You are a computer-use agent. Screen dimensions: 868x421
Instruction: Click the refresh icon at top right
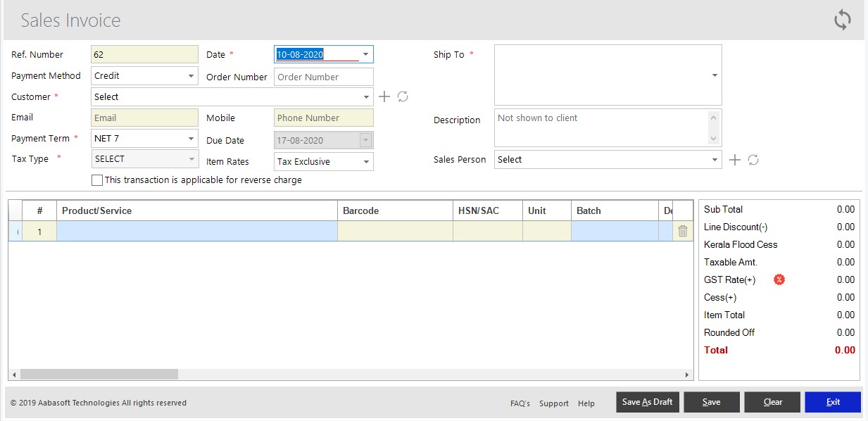click(x=842, y=20)
